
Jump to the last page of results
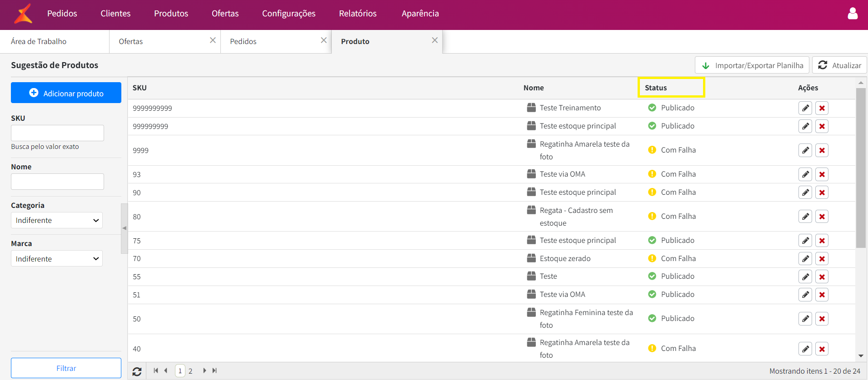tap(215, 370)
